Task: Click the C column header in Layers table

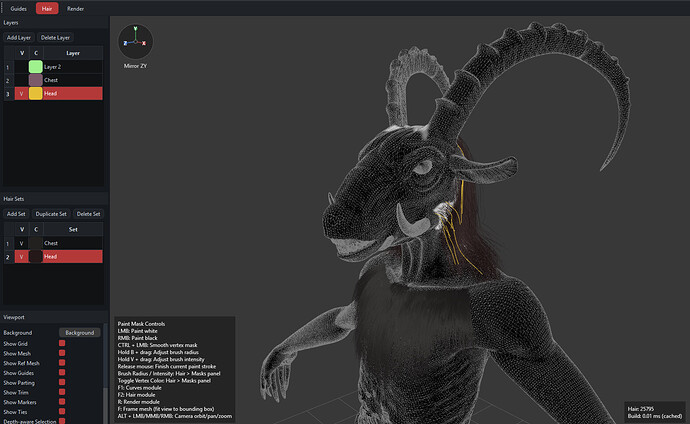Action: coord(36,53)
